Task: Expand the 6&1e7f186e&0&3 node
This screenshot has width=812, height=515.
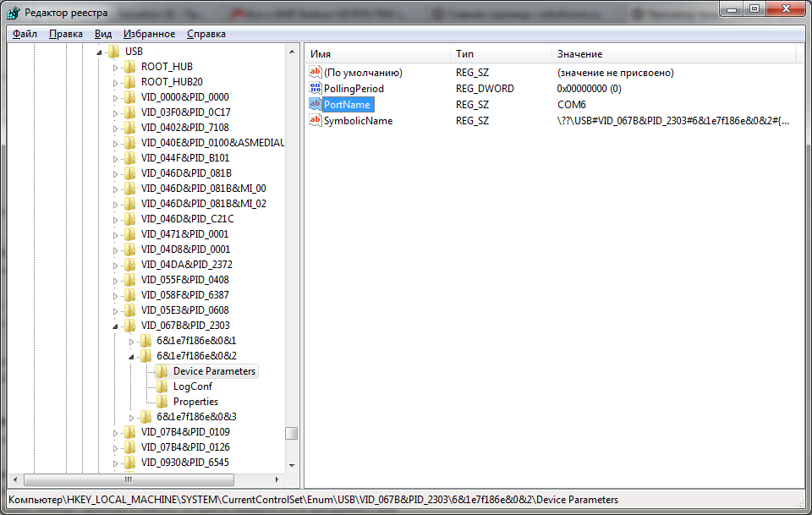Action: (x=131, y=417)
